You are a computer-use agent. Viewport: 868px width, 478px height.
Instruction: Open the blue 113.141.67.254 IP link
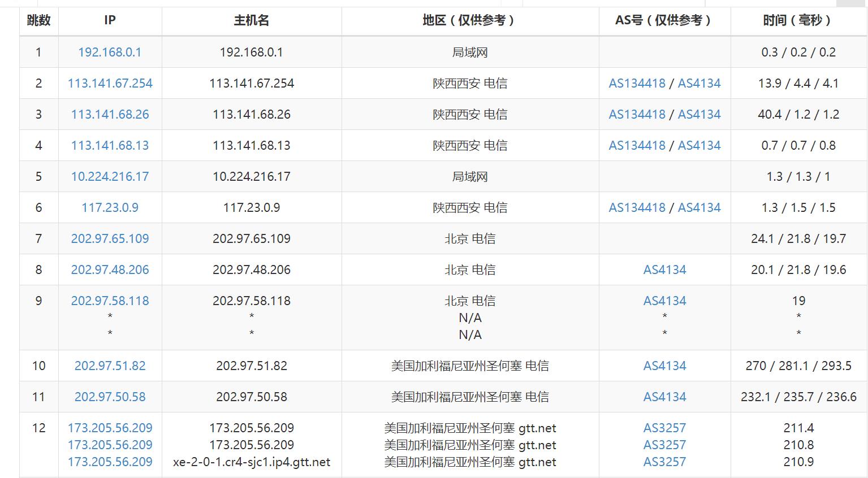click(x=110, y=83)
